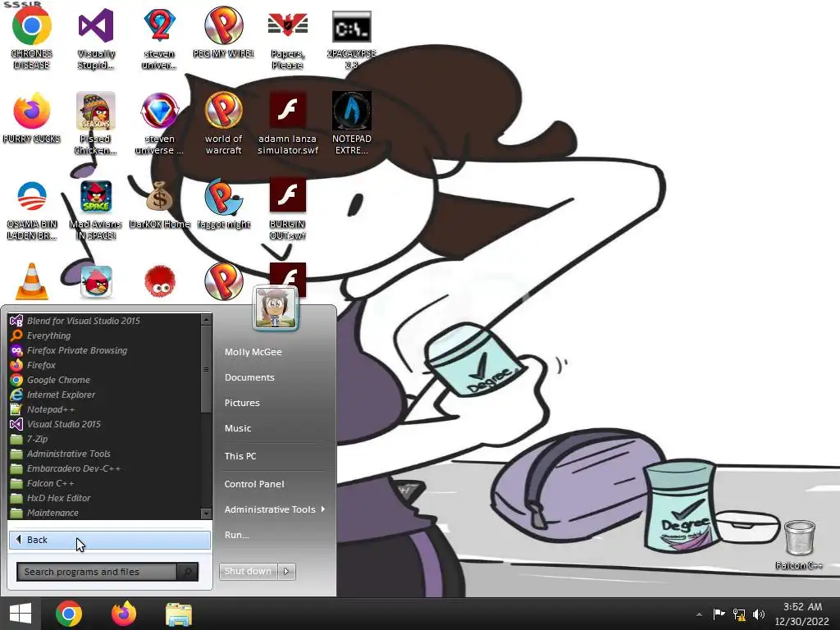
Task: Open the Mad Avians IN SPACE! icon
Action: coord(96,209)
